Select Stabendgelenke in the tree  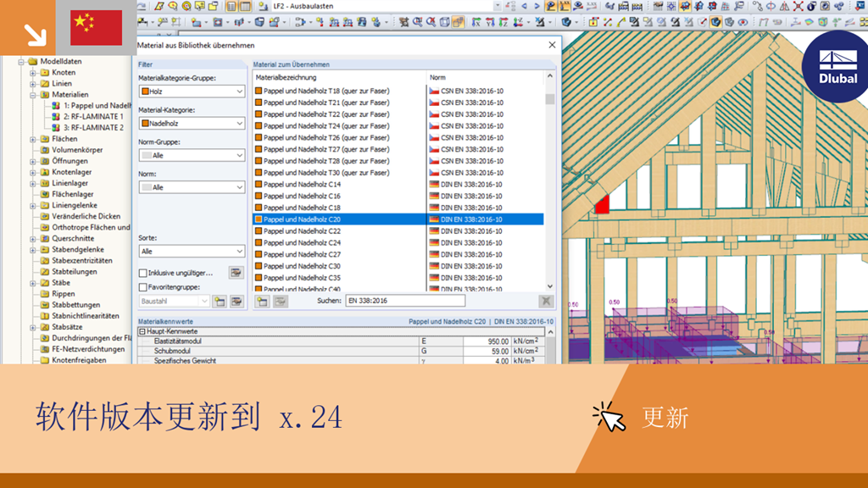click(x=77, y=250)
